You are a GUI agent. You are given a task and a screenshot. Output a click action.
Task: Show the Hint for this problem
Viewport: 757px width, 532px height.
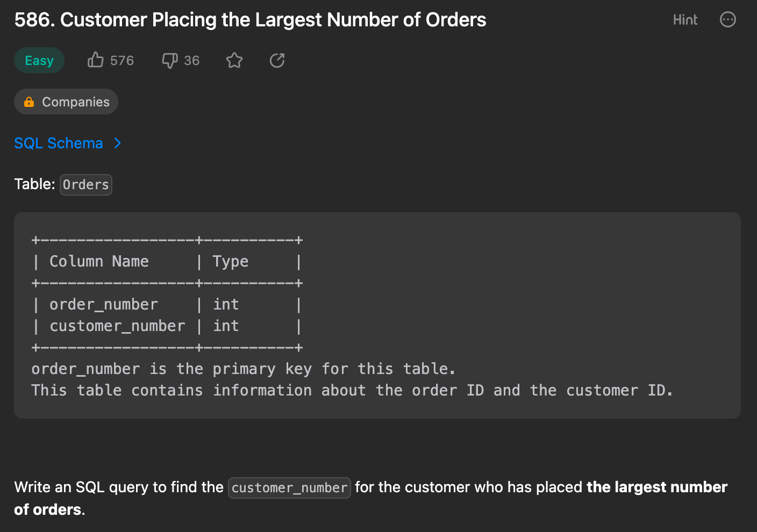(x=685, y=20)
